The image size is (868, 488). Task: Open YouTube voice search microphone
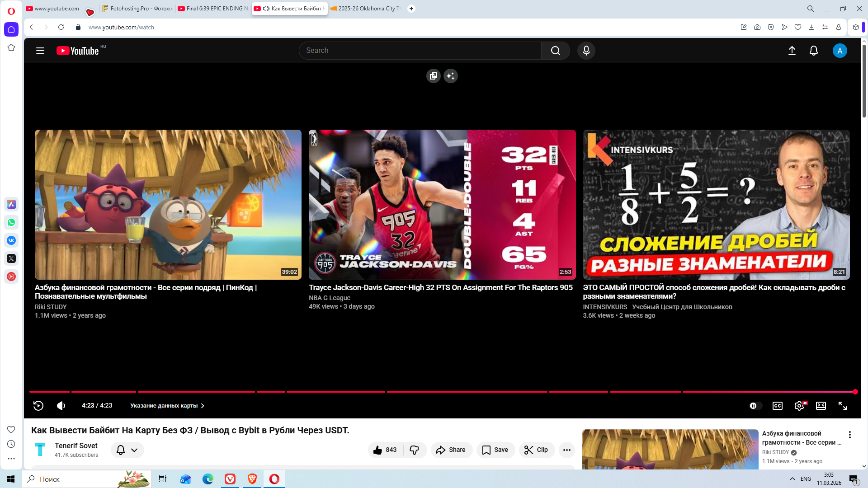tap(586, 51)
